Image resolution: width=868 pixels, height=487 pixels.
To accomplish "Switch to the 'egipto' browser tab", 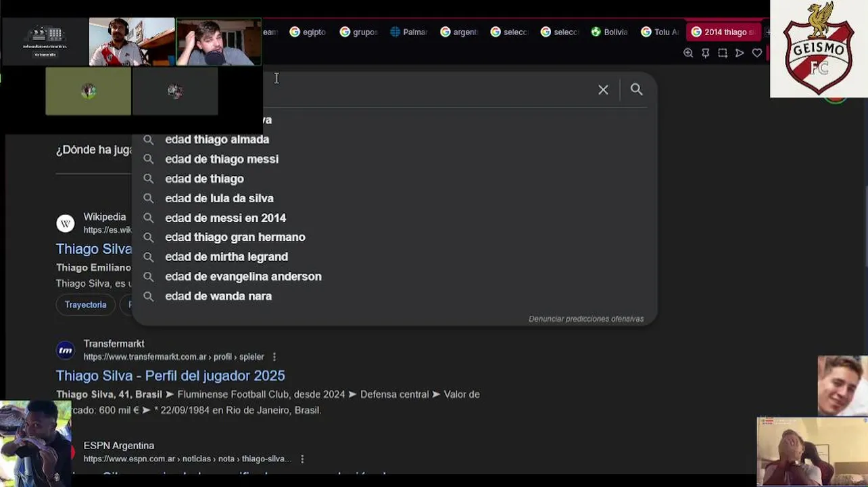I will pos(308,32).
